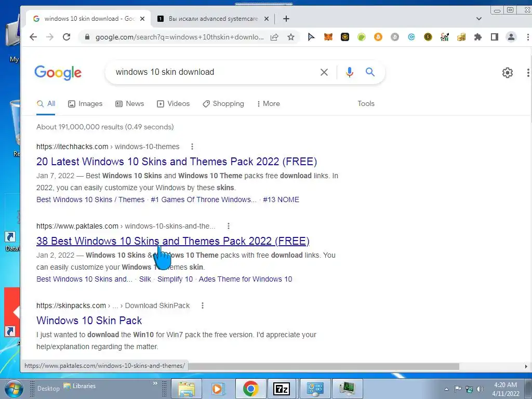Switch to News results

(129, 103)
